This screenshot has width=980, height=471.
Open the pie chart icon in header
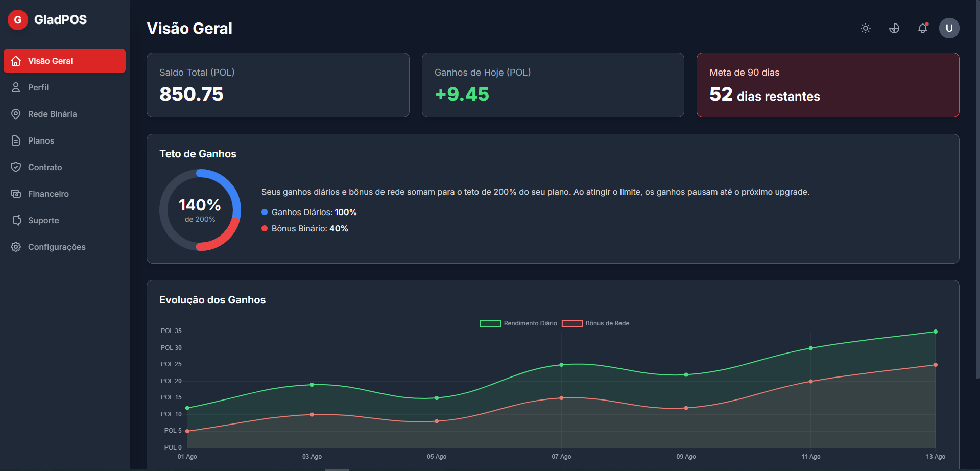(894, 28)
